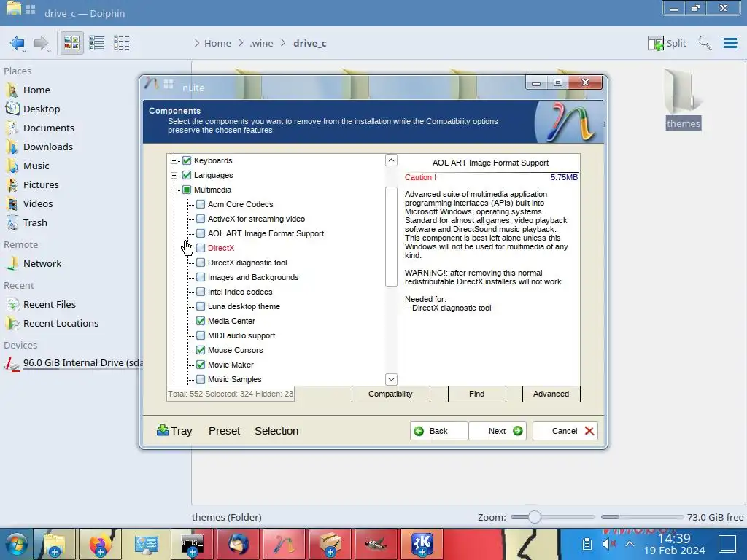Switch Dolphin to details view mode
The image size is (747, 560).
tap(122, 43)
